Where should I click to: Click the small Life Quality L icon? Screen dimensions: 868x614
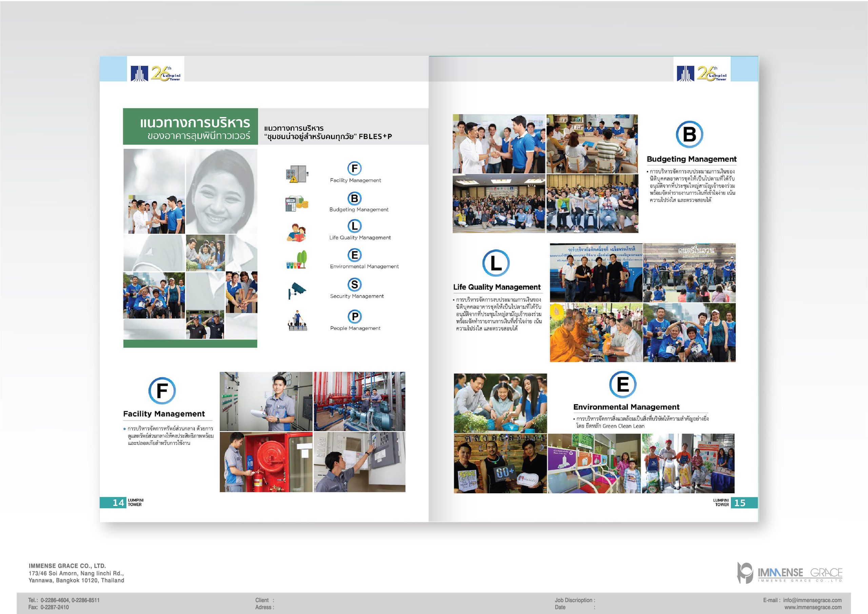tap(354, 226)
